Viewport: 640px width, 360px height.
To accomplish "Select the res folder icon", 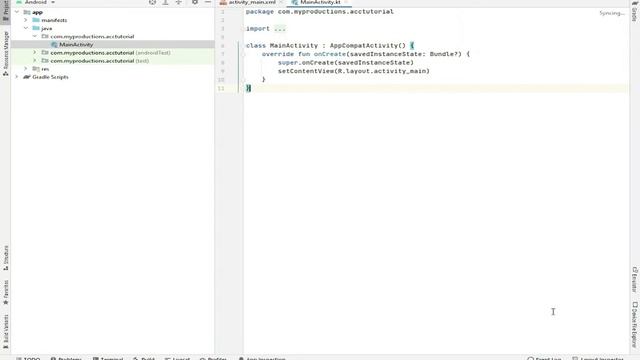I will (36, 69).
